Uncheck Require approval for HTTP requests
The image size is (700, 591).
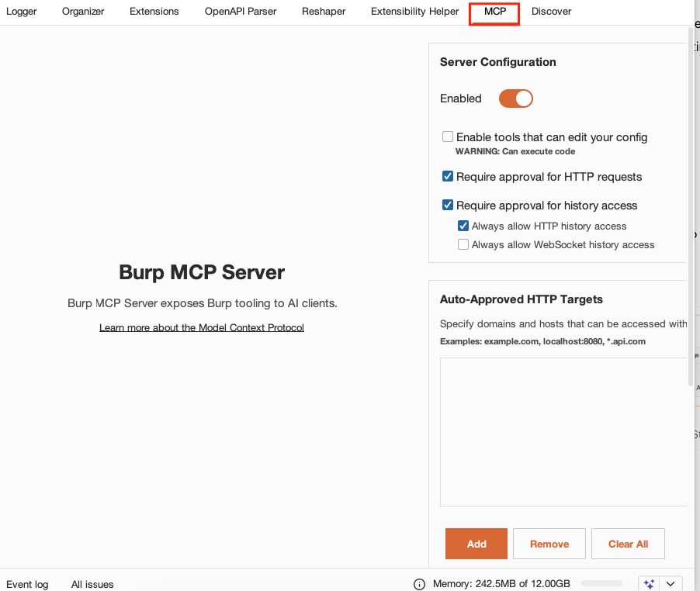(x=448, y=176)
